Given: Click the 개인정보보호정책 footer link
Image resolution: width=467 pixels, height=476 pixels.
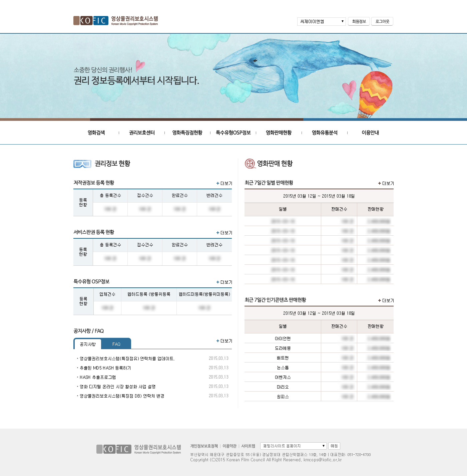Looking at the screenshot, I should point(204,446).
